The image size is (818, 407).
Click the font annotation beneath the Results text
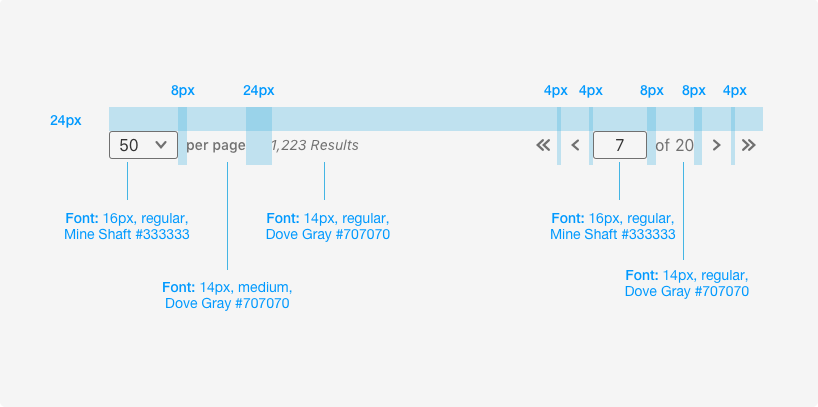(327, 226)
